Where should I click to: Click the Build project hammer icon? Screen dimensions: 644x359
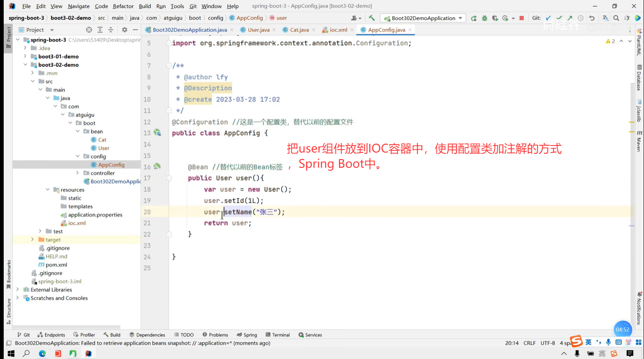click(372, 18)
